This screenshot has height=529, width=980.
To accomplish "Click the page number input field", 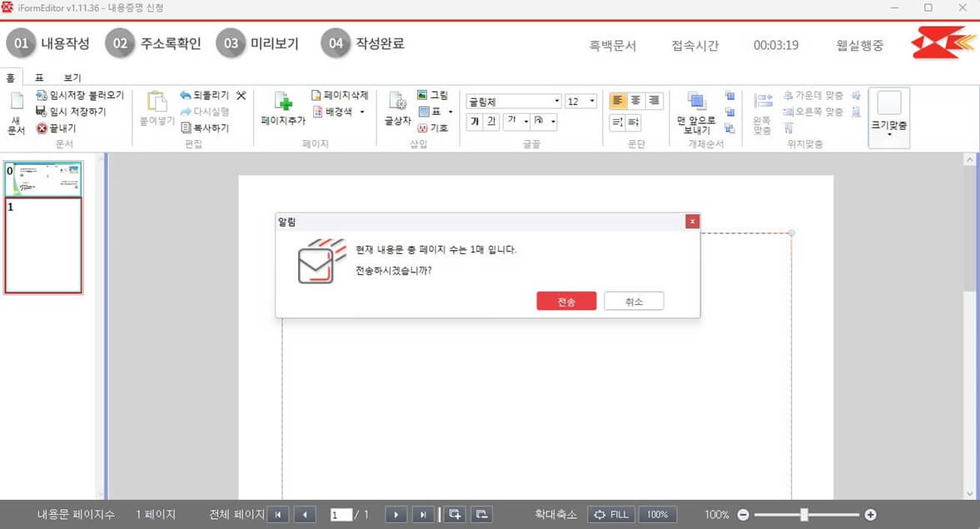I will coord(341,515).
